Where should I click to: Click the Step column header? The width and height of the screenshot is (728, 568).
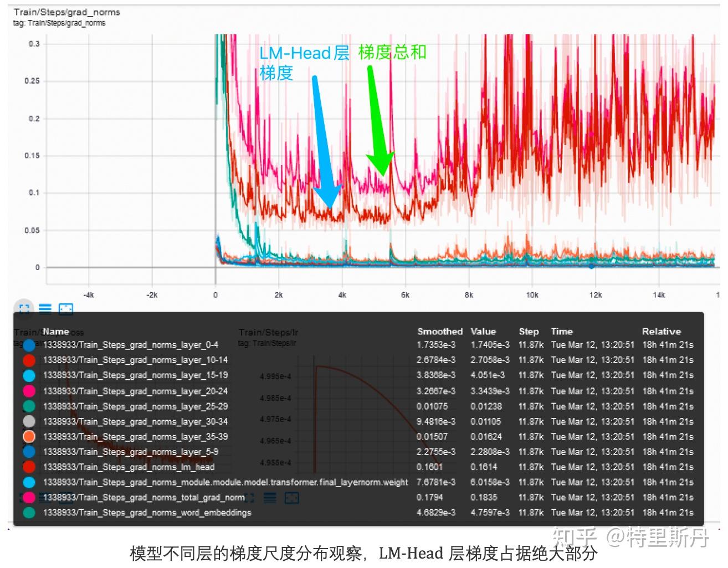529,331
